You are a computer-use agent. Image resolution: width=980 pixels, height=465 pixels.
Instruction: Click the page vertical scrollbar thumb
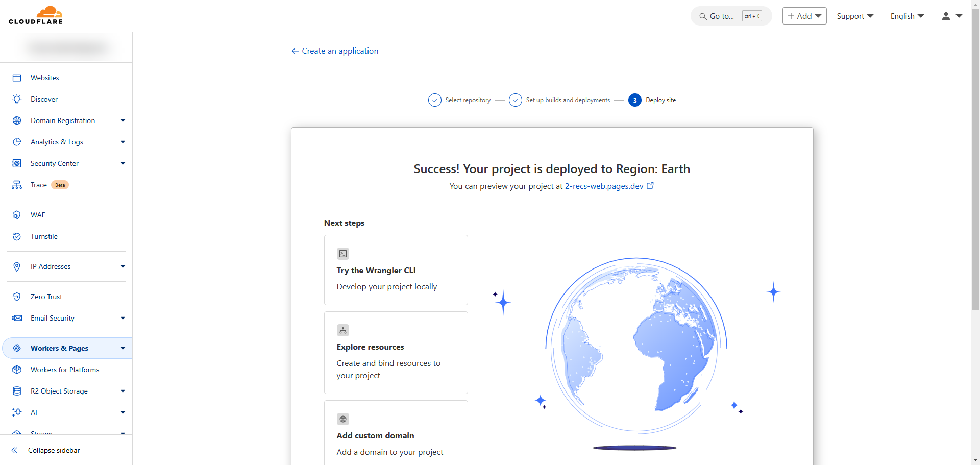click(x=975, y=158)
